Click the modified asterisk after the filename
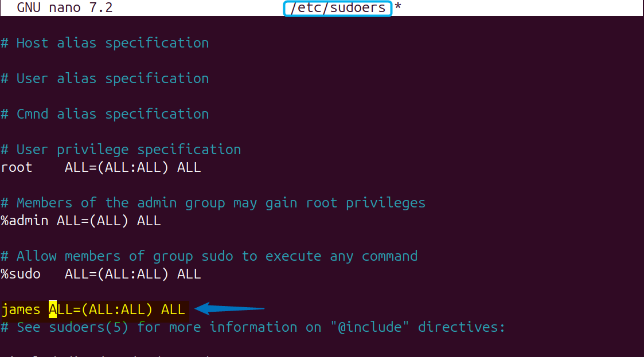The image size is (644, 357). coord(397,8)
